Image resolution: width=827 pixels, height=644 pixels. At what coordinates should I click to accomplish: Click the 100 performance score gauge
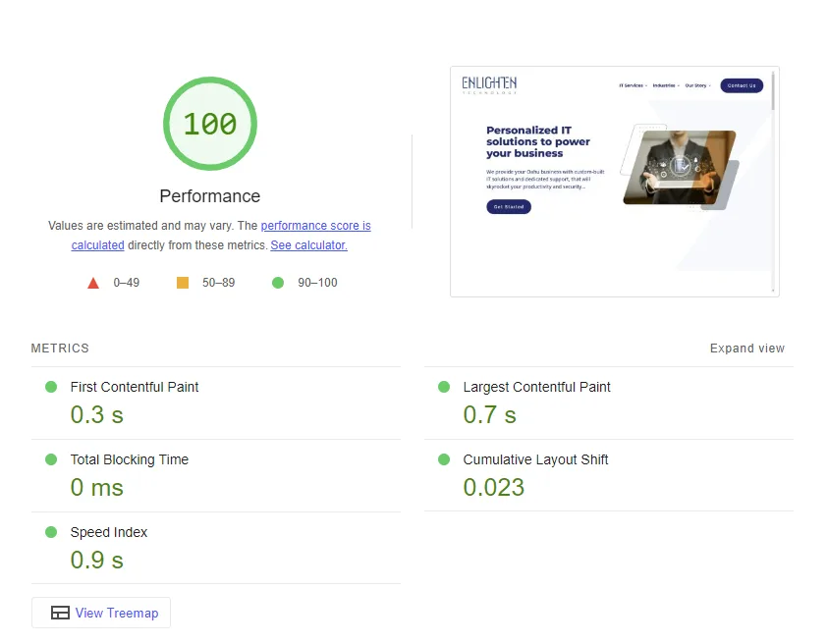coord(210,124)
